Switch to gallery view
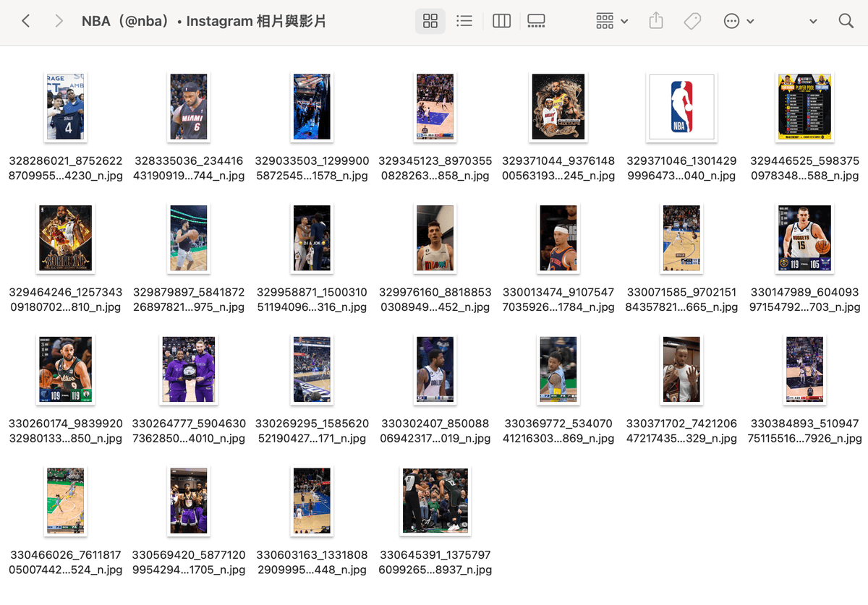 tap(536, 21)
